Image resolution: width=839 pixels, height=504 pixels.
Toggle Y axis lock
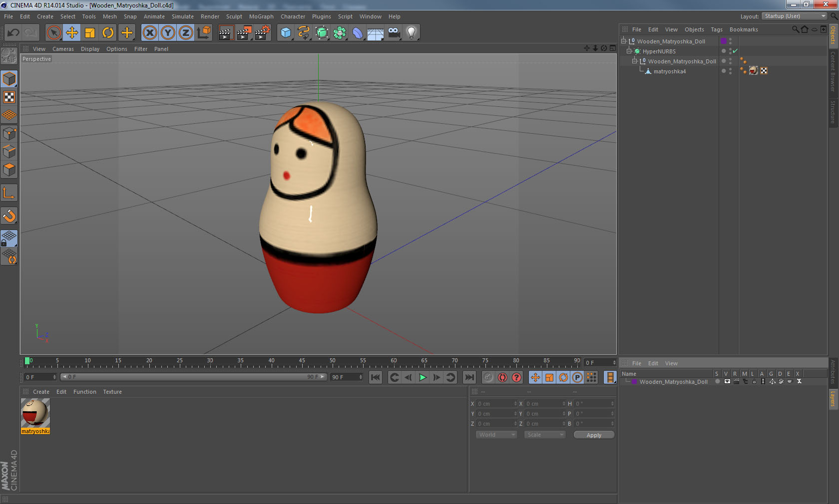(168, 33)
